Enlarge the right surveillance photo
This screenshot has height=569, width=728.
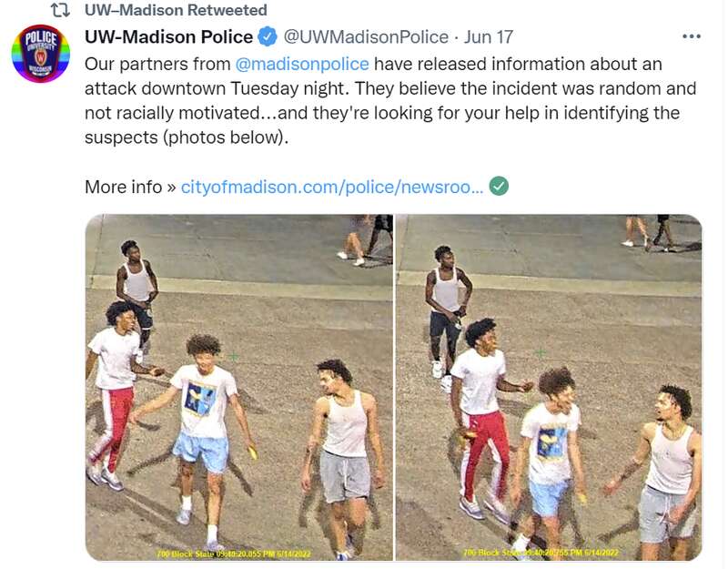549,388
